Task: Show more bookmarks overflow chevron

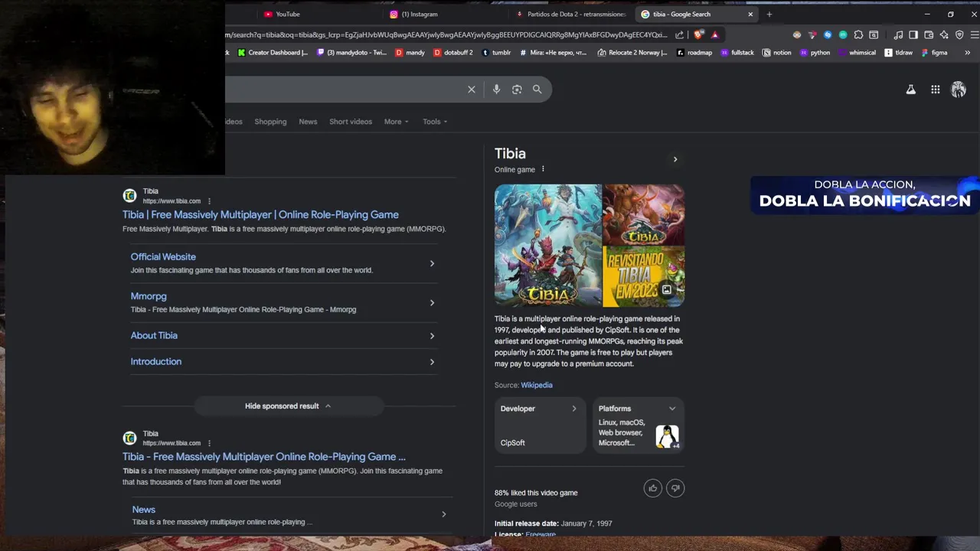Action: pos(967,53)
